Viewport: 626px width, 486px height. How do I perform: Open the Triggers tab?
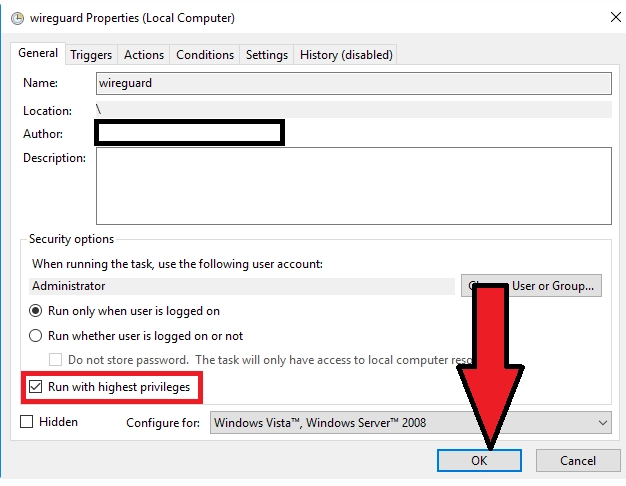click(92, 55)
